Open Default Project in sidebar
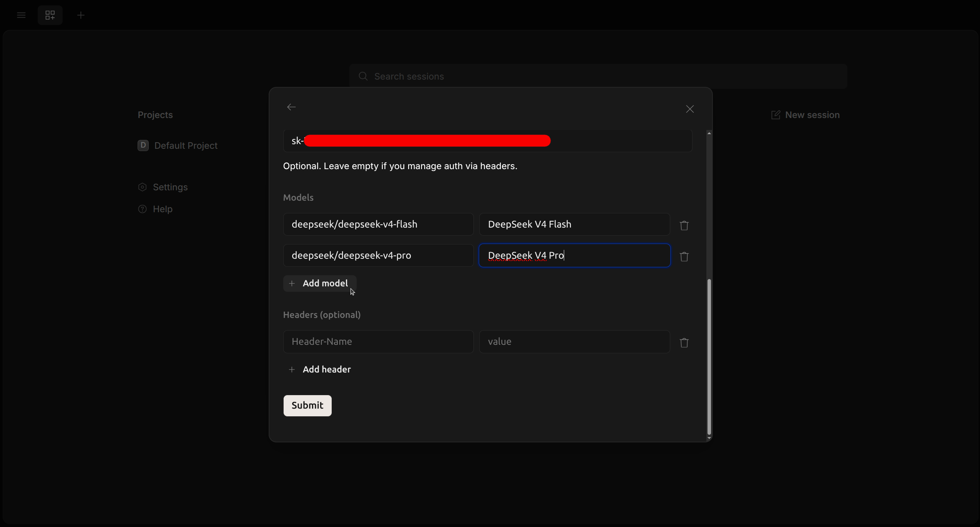This screenshot has width=980, height=527. coord(178,146)
